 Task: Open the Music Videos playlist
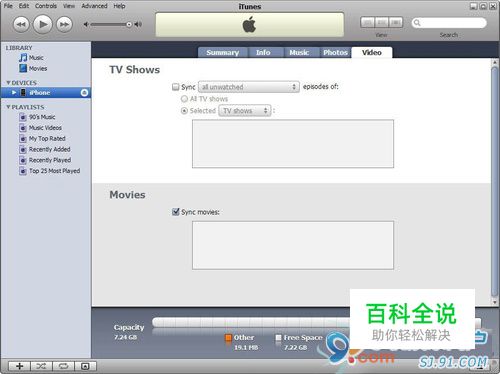[45, 128]
